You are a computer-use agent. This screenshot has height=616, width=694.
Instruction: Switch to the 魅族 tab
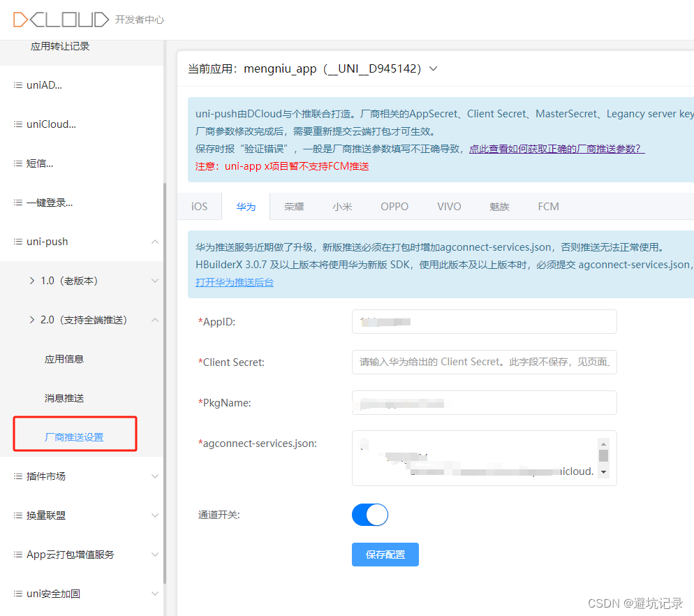499,206
